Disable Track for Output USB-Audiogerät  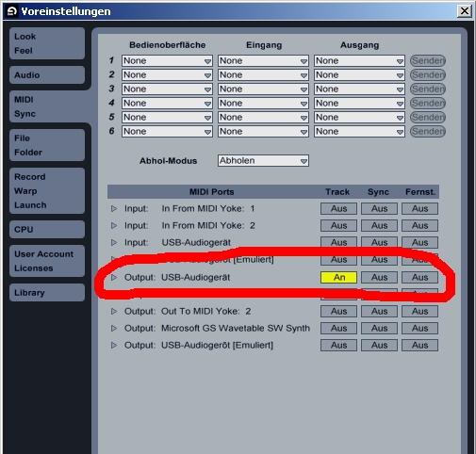click(338, 278)
